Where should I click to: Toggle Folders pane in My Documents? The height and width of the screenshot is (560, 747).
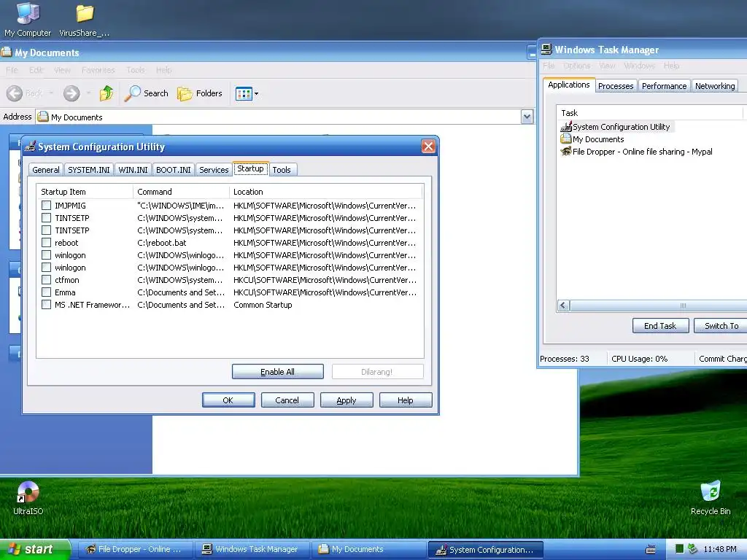200,93
